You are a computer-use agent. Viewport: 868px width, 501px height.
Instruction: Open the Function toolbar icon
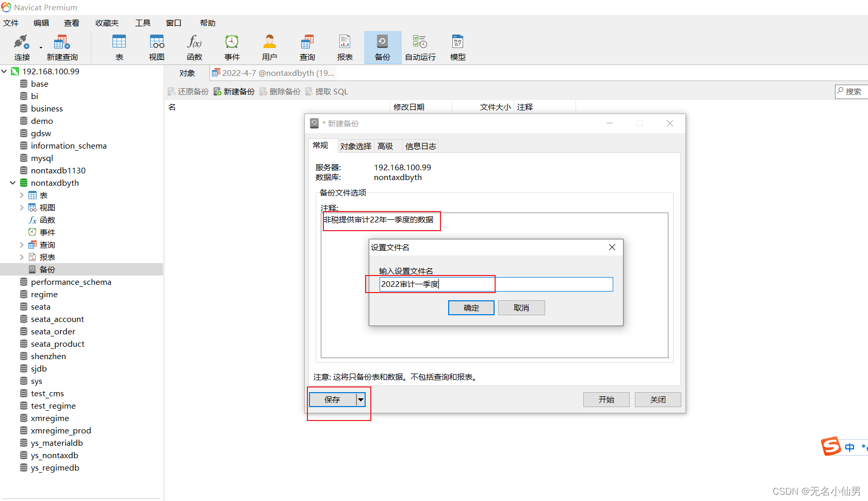[x=194, y=47]
